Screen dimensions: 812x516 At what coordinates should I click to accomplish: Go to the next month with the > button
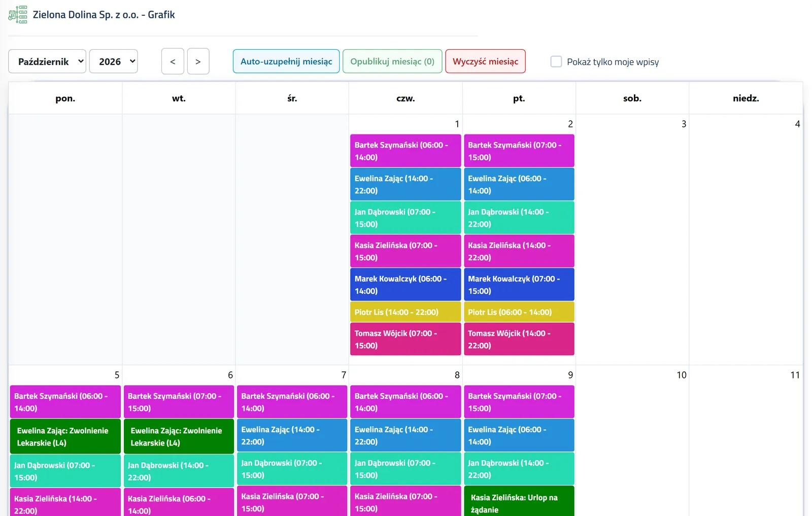tap(198, 61)
